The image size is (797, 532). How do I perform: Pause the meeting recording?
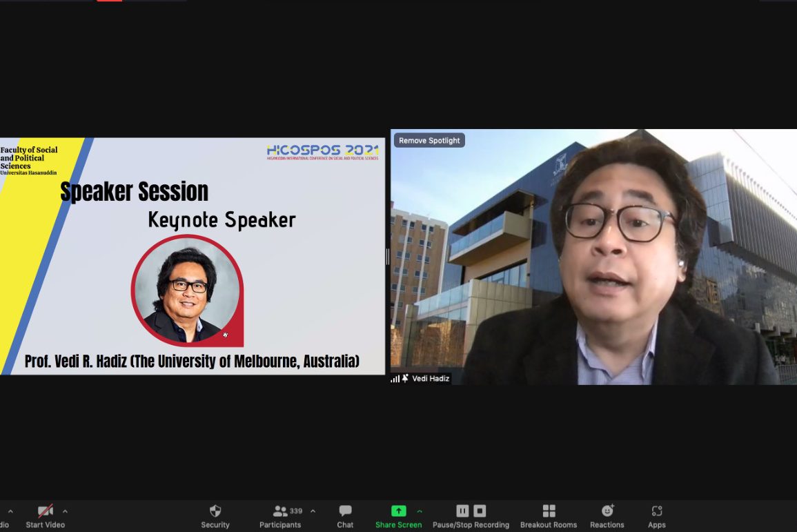462,511
